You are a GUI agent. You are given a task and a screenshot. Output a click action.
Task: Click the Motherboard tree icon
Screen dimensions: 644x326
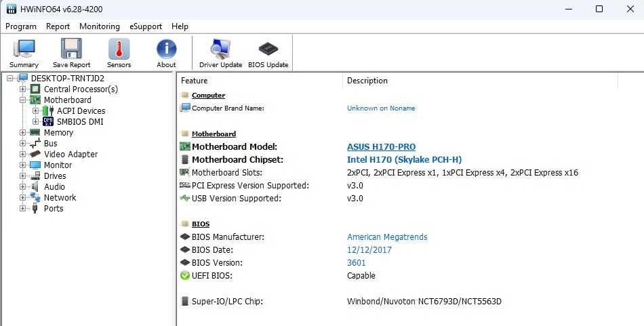[35, 100]
